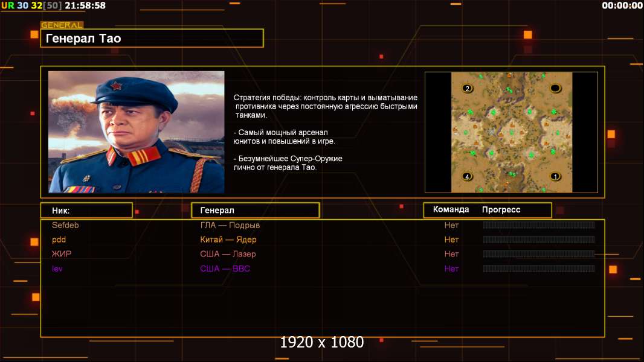Click the 00:00:00 timer readout
Screen dimensions: 644x362
pos(622,6)
